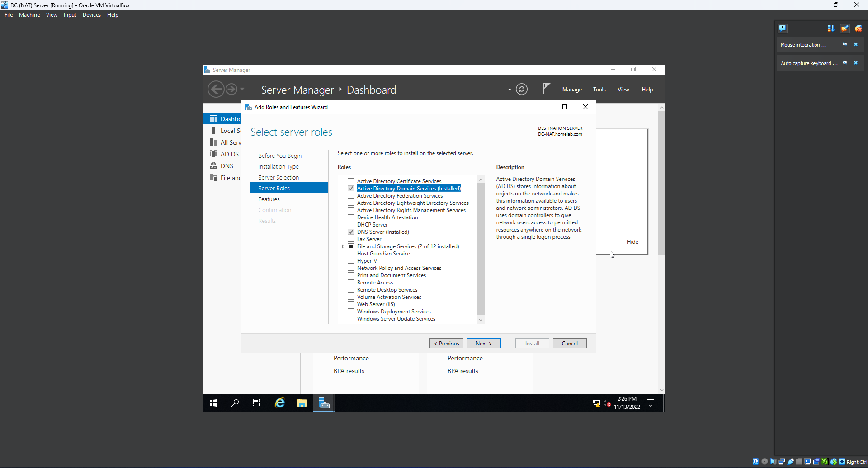
Task: Check Remote Desktop Services role
Action: coord(351,290)
